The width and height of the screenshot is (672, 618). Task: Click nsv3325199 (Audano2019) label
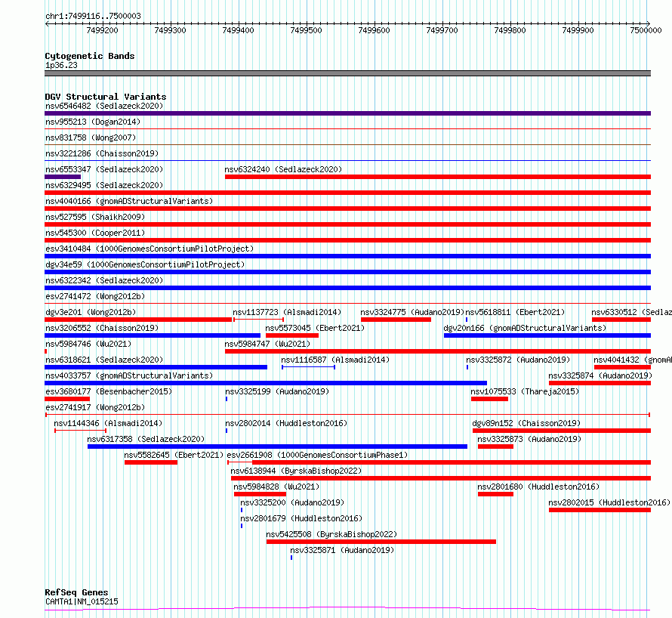pyautogui.click(x=277, y=391)
